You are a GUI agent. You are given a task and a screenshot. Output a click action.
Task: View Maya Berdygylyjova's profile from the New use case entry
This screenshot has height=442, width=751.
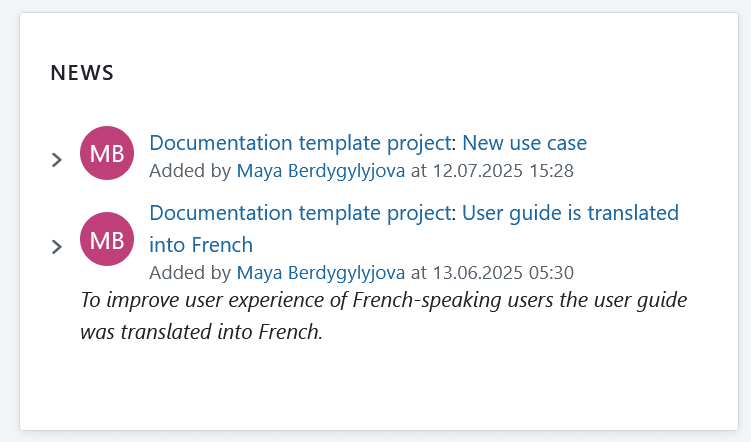[320, 171]
